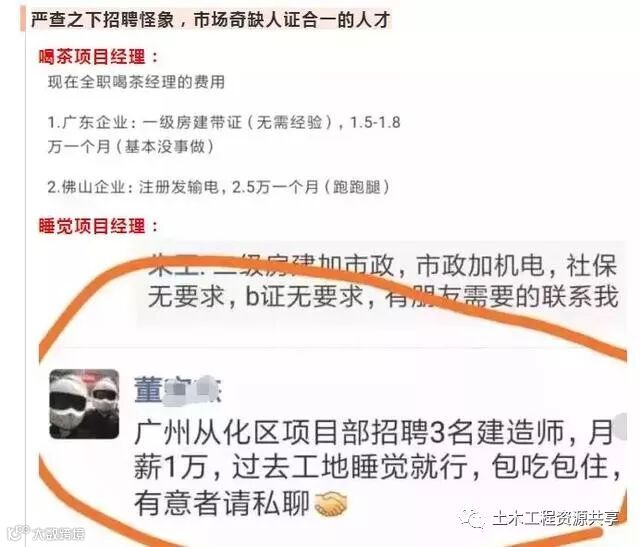640x547 pixels.
Task: Click the 土木工程资源共享 watermark text
Action: coord(556,518)
